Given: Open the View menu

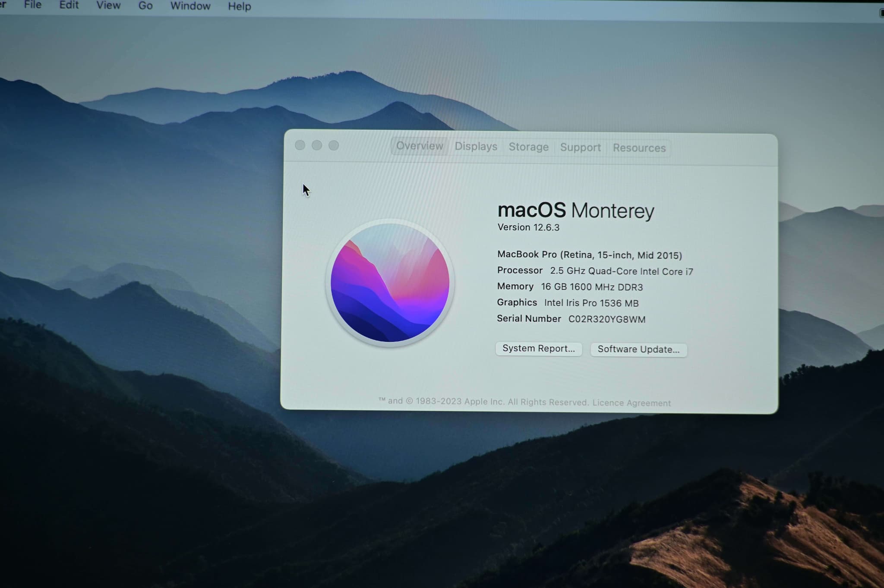Looking at the screenshot, I should click(x=108, y=6).
